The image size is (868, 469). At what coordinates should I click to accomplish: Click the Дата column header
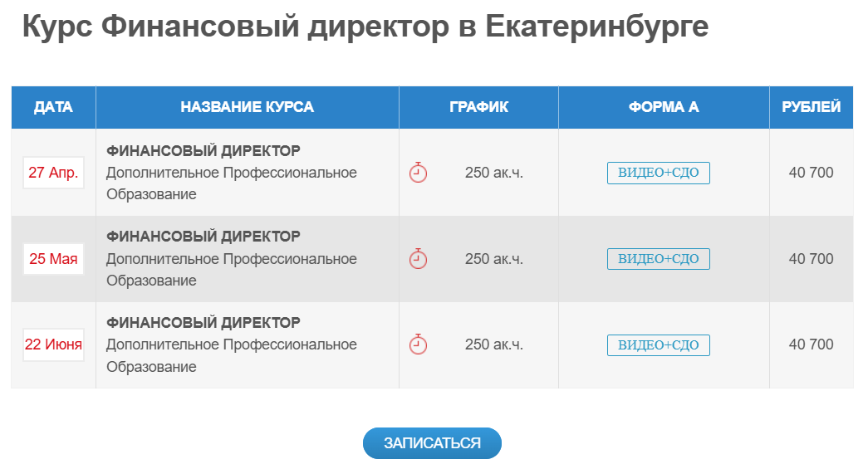[53, 107]
